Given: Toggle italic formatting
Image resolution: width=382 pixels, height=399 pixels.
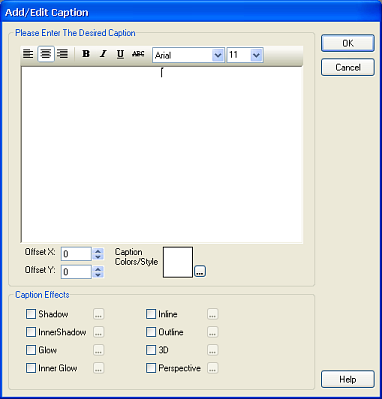Looking at the screenshot, I should (x=103, y=54).
